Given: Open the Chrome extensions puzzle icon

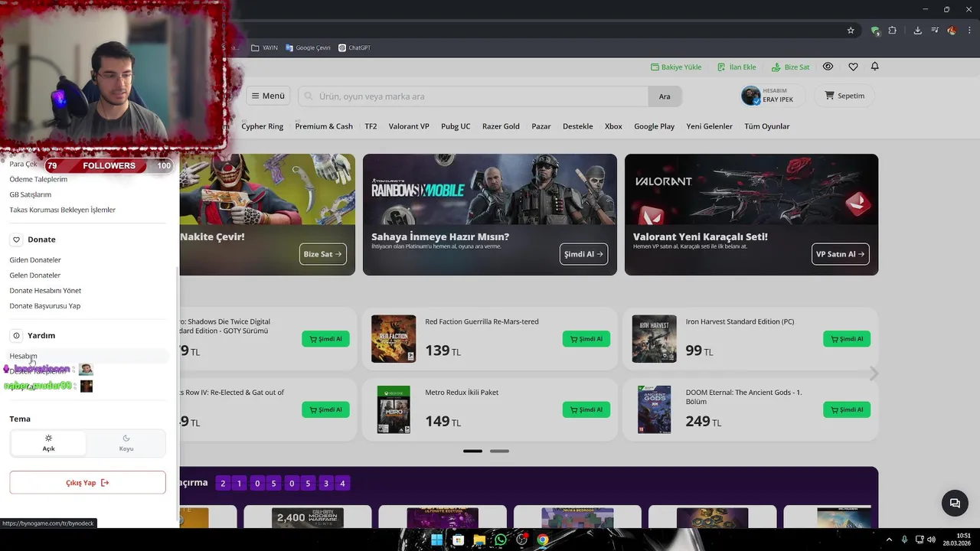Looking at the screenshot, I should click(x=892, y=31).
